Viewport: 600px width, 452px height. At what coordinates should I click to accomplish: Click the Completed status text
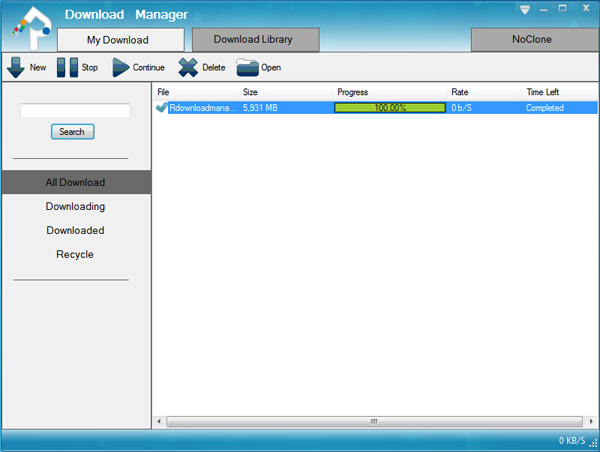[545, 108]
